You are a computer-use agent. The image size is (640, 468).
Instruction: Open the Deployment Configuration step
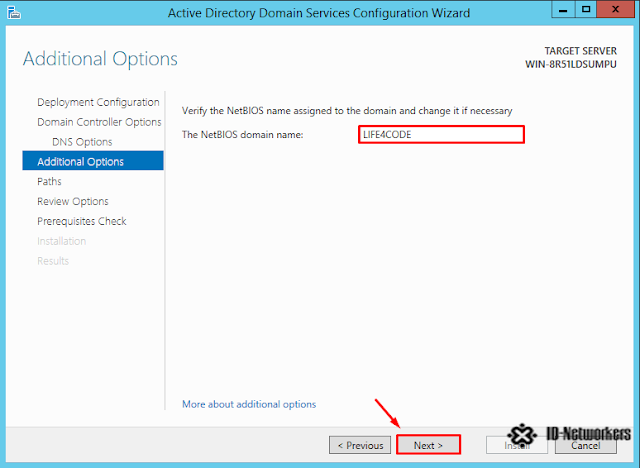click(x=98, y=102)
